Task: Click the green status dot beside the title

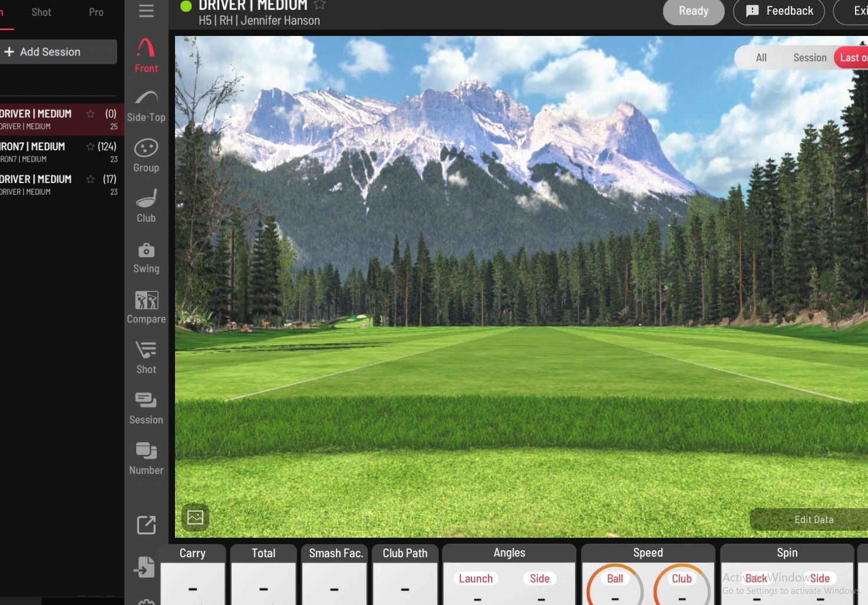Action: click(186, 6)
